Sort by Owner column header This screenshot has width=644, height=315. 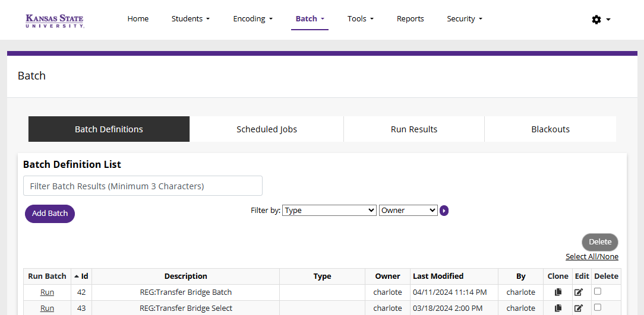[x=388, y=276]
